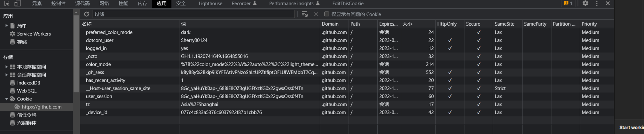
Task: Select the color_mode cookie row
Action: point(347,64)
